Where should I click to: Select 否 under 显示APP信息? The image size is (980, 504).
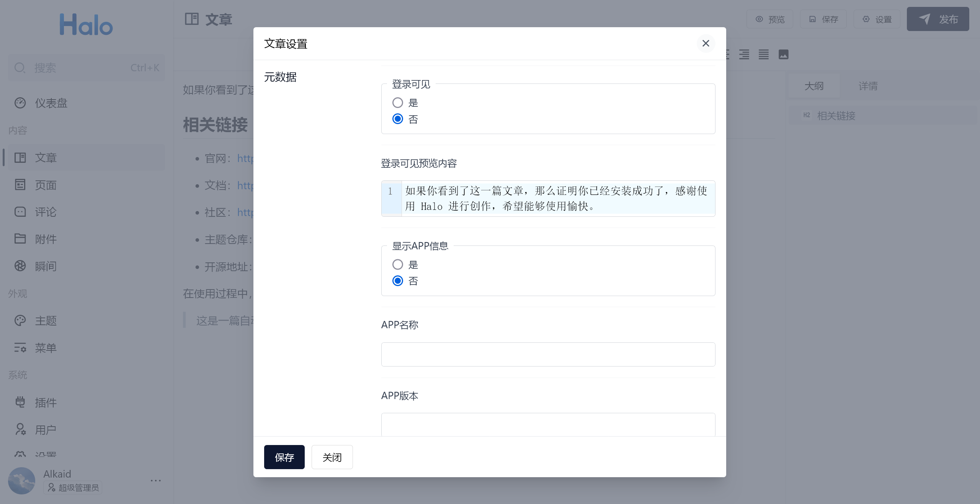pos(398,281)
